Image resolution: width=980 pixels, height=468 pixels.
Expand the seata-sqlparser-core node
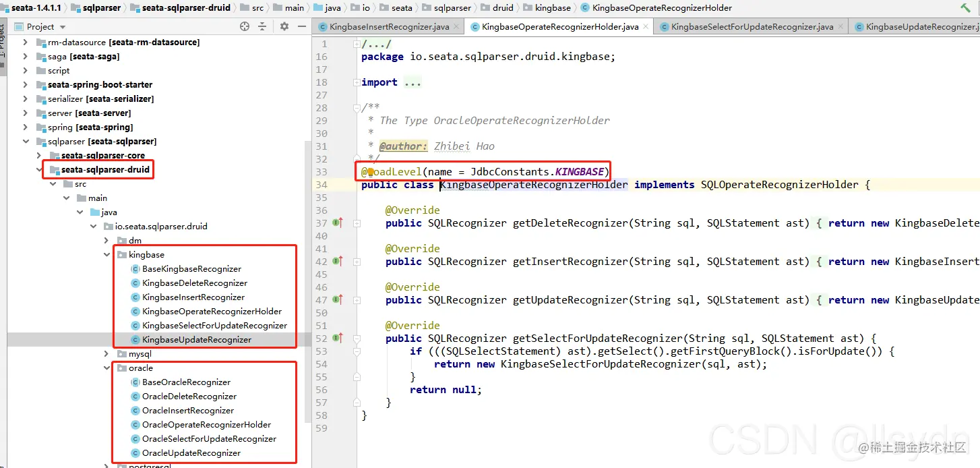point(39,155)
